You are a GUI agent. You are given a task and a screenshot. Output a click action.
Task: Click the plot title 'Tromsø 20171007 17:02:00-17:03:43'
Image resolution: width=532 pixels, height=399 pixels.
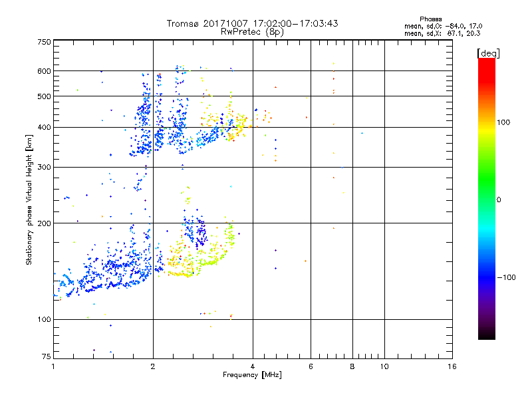(x=252, y=23)
